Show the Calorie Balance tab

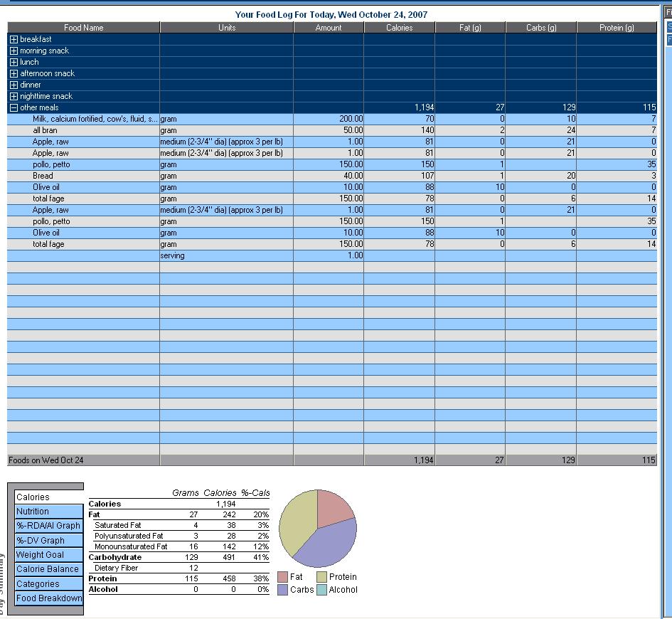tap(49, 569)
